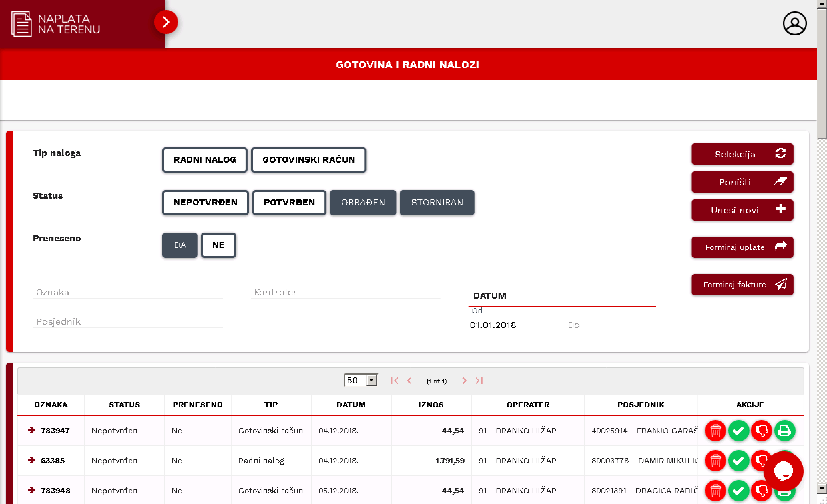Expand sidebar with red arrow button
The height and width of the screenshot is (504, 827).
tap(166, 22)
